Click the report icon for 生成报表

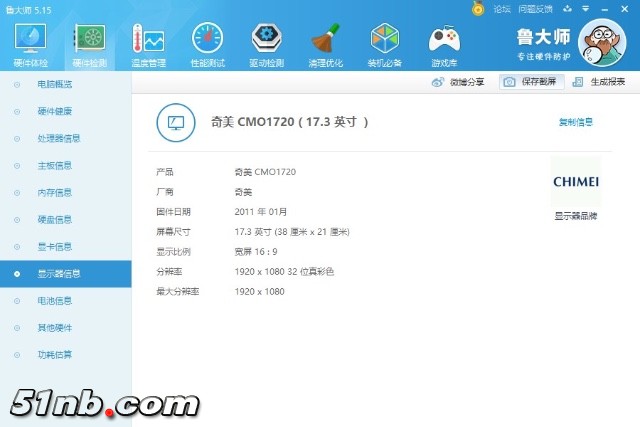[x=578, y=82]
